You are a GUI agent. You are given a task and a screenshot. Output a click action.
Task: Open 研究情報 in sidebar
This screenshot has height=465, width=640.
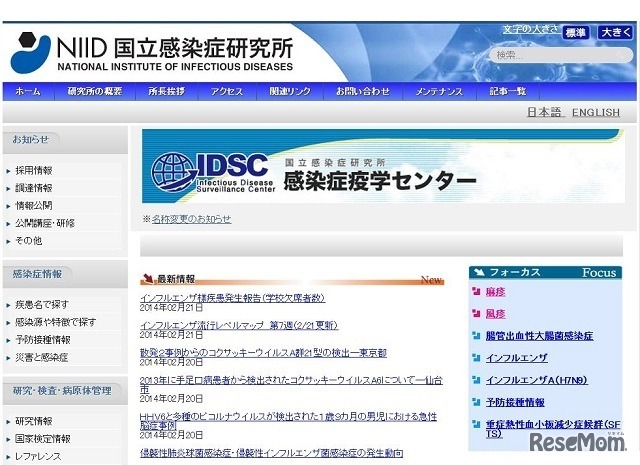pos(34,421)
